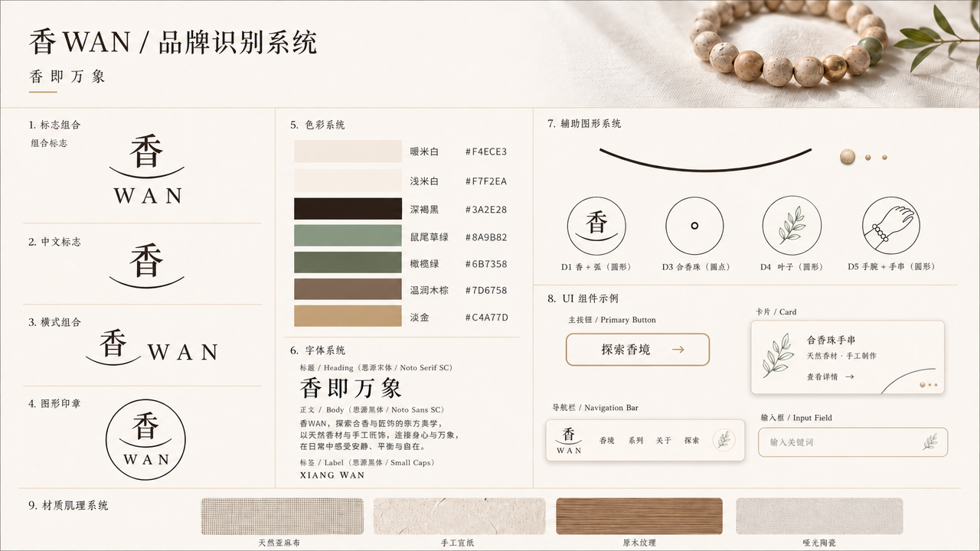Click the leaf icon inside the input field

[x=930, y=442]
